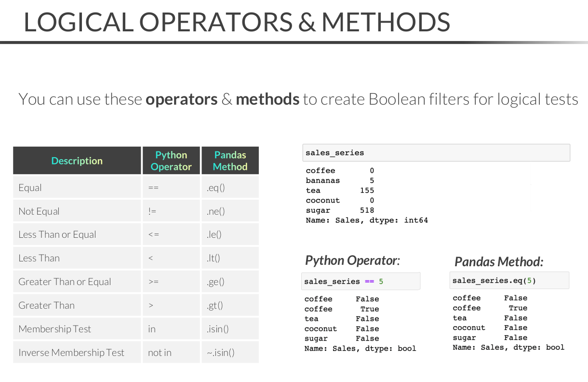588x382 pixels.
Task: Click the bold word 'operators' in the subtitle
Action: click(x=181, y=99)
